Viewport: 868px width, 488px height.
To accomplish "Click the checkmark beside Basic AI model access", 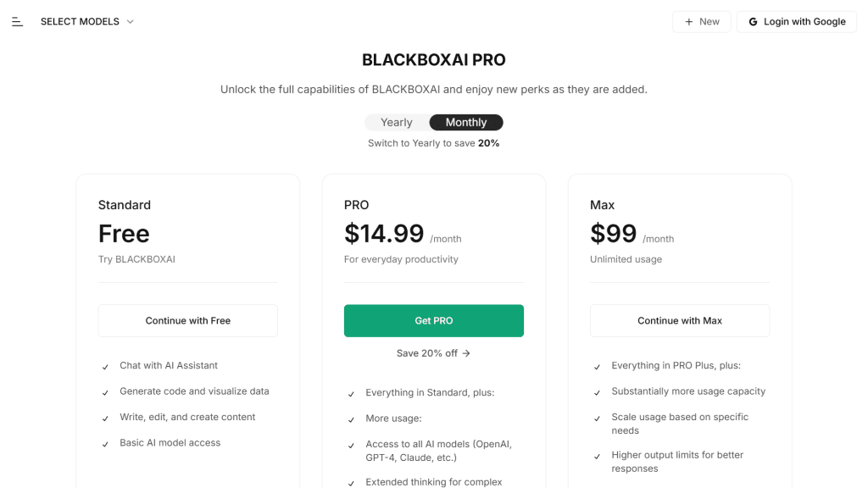I will pyautogui.click(x=105, y=442).
